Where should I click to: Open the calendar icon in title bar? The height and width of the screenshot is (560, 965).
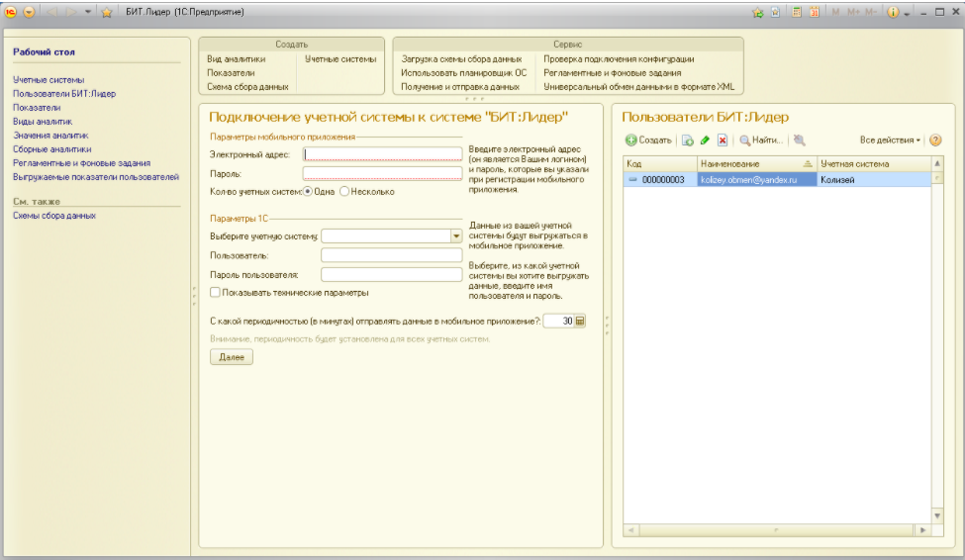[x=815, y=12]
